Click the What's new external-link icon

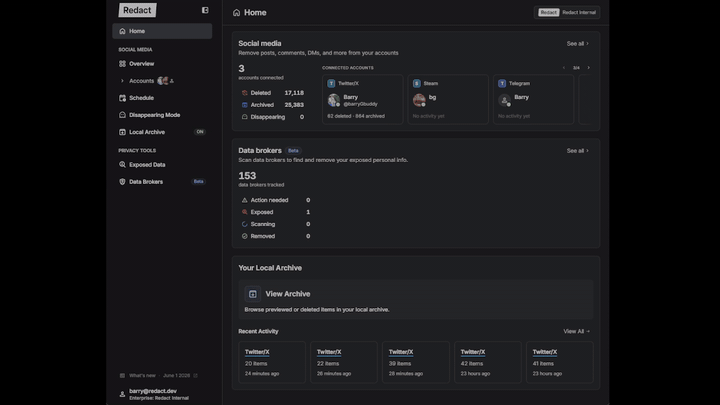coord(195,376)
